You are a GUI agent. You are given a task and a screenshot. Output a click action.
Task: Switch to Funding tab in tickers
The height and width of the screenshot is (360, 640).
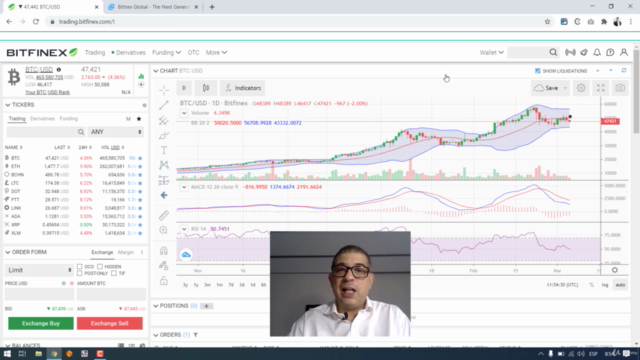tap(69, 119)
